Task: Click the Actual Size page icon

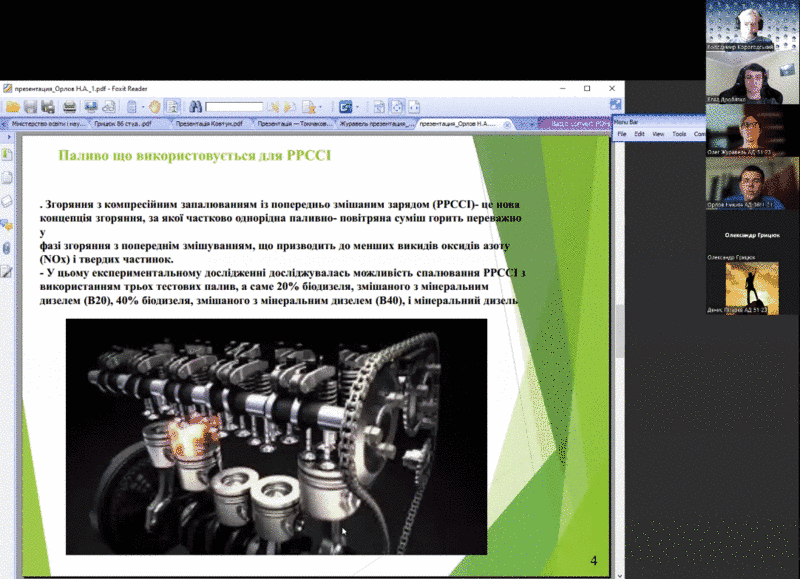Action: 379,107
